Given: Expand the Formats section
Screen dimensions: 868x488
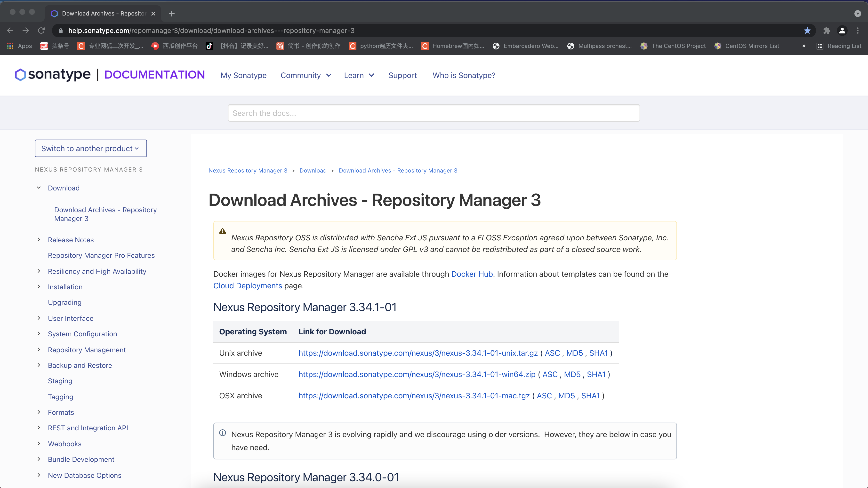Looking at the screenshot, I should [x=39, y=412].
